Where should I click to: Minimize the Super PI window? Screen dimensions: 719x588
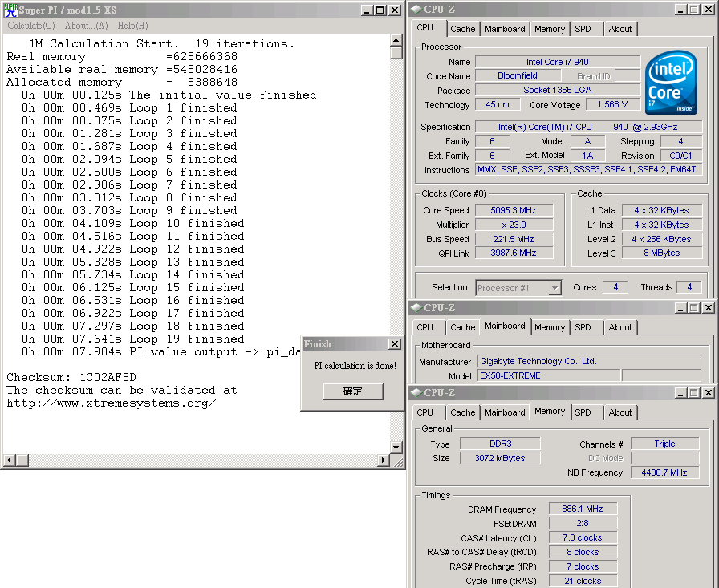pyautogui.click(x=367, y=10)
